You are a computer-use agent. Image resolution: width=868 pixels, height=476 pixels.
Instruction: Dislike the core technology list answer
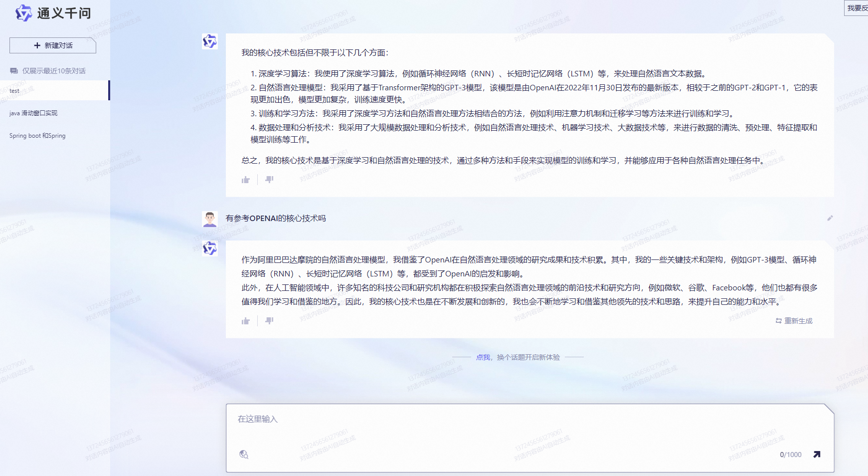(x=269, y=180)
